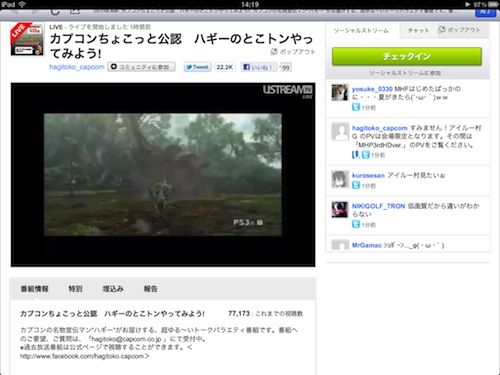
Task: Click NIKIGOLF_TRON avatar image
Action: [340, 210]
